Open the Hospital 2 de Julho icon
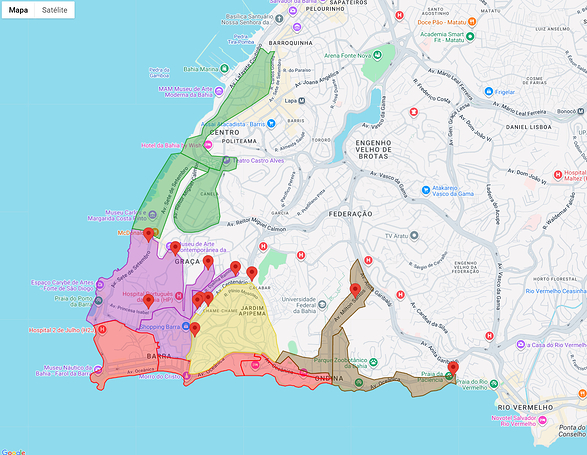Viewport: 587px width, 455px height. [x=101, y=330]
